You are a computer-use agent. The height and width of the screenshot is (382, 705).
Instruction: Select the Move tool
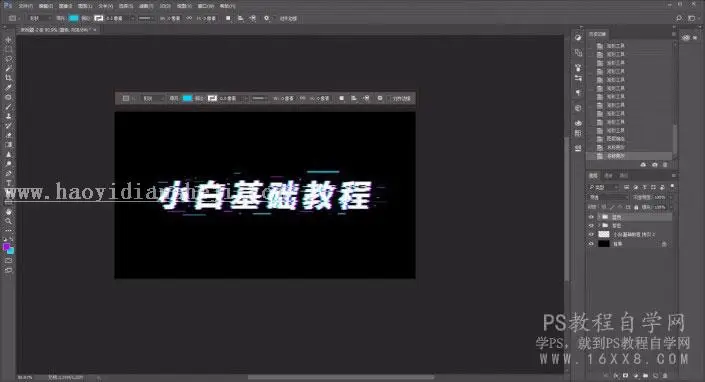point(9,40)
